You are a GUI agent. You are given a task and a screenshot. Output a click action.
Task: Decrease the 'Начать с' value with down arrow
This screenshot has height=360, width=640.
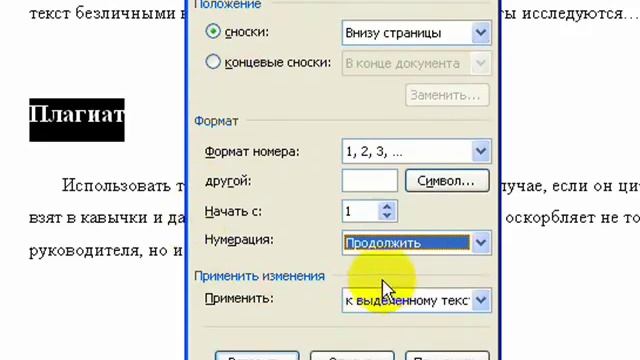[x=387, y=217]
